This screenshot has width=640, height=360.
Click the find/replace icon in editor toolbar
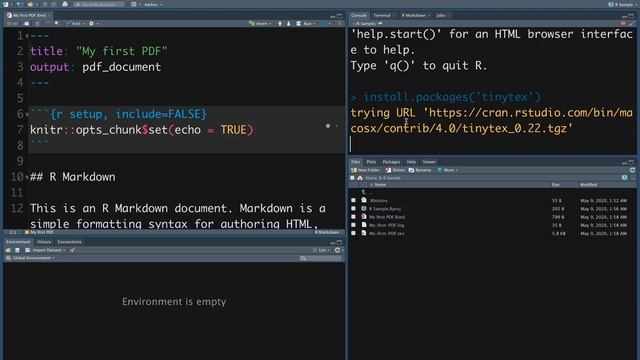tap(56, 24)
